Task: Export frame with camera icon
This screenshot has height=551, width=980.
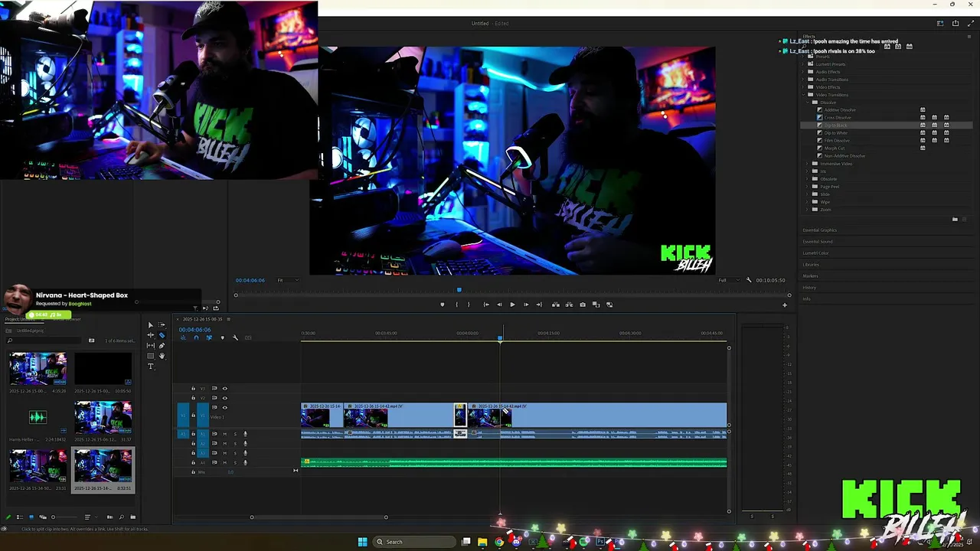Action: (x=583, y=305)
